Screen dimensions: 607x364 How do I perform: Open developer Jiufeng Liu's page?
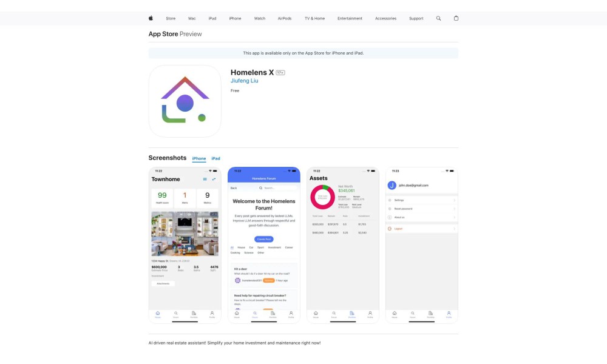(244, 81)
